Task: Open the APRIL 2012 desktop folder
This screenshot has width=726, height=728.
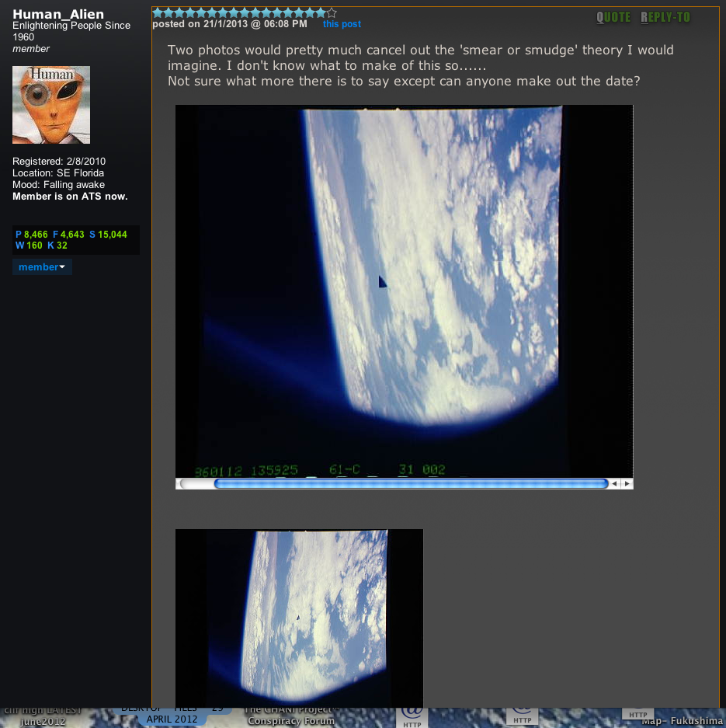Action: coord(172,719)
